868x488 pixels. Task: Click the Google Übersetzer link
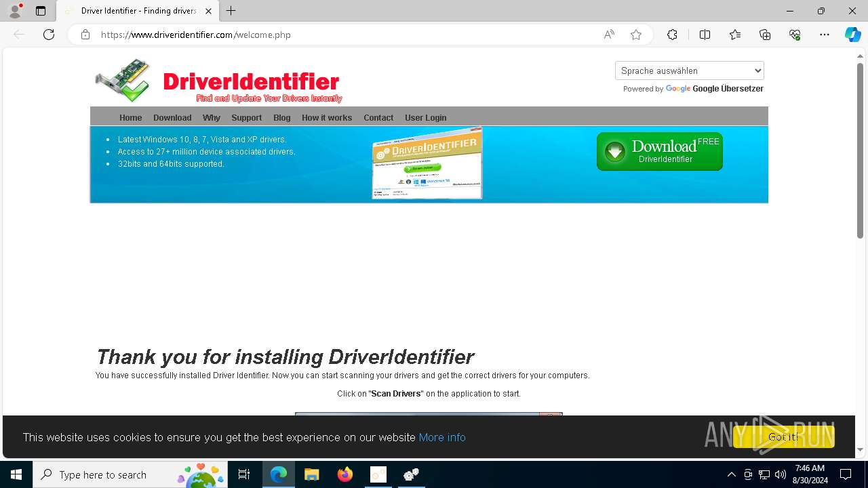728,89
